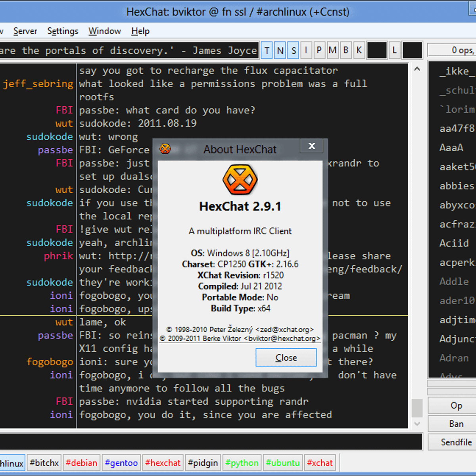Toggle the M channel mode button
Image resolution: width=476 pixels, height=476 pixels.
click(x=332, y=50)
